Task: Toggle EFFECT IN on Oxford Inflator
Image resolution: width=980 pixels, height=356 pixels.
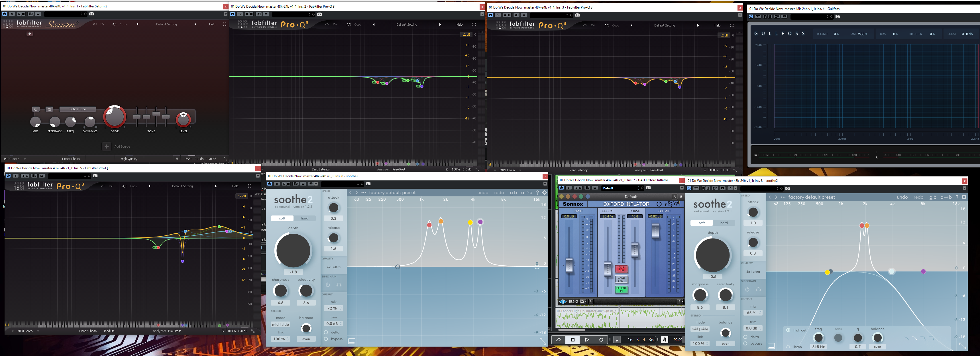Action: pyautogui.click(x=621, y=289)
